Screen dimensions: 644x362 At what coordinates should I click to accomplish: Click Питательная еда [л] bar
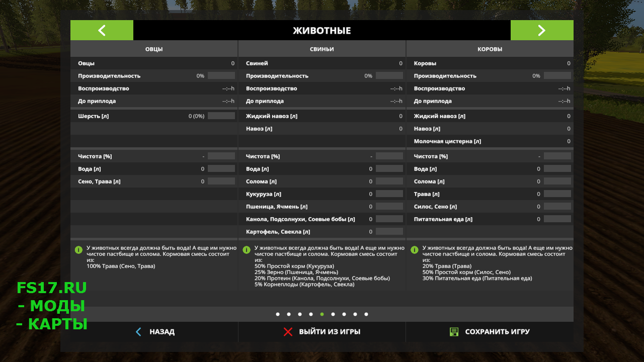[x=557, y=219]
